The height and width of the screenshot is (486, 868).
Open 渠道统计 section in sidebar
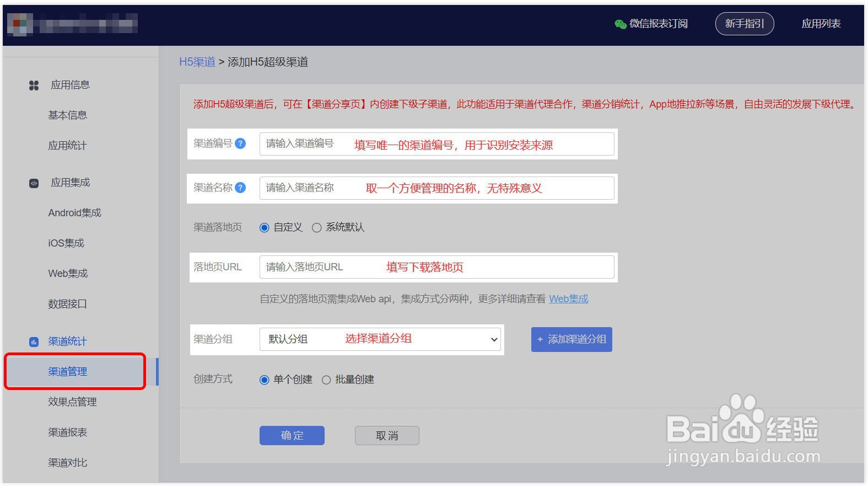point(67,341)
